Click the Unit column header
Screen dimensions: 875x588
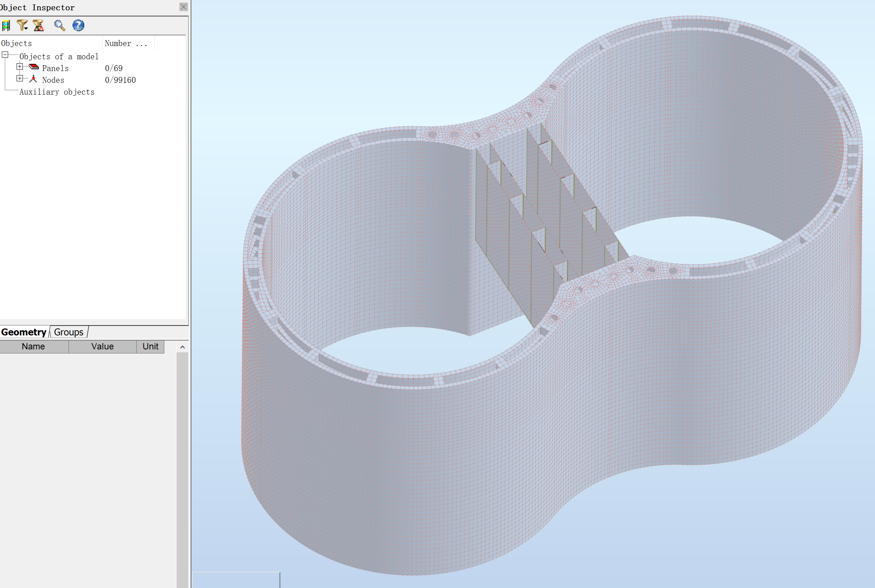[x=150, y=346]
